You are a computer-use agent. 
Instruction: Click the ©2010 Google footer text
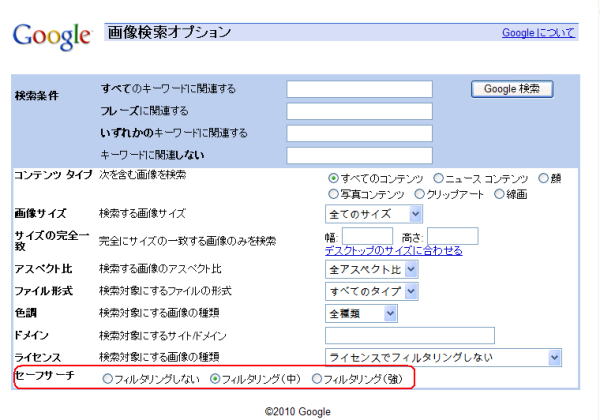coord(298,412)
